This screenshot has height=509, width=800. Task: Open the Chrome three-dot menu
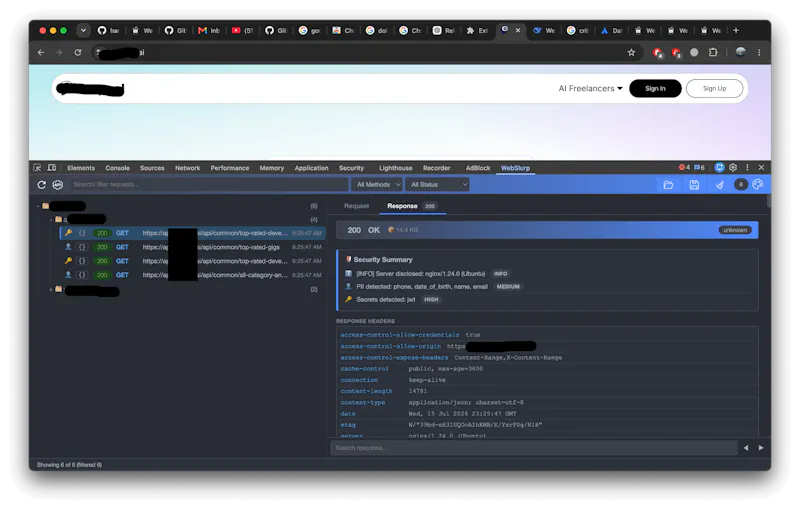pos(759,52)
